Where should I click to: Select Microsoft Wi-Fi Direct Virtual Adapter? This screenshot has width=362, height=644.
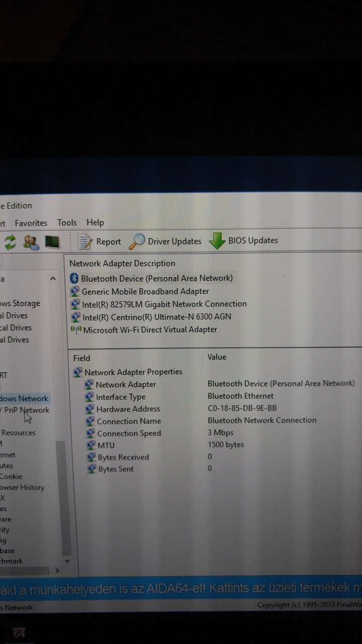point(144,330)
